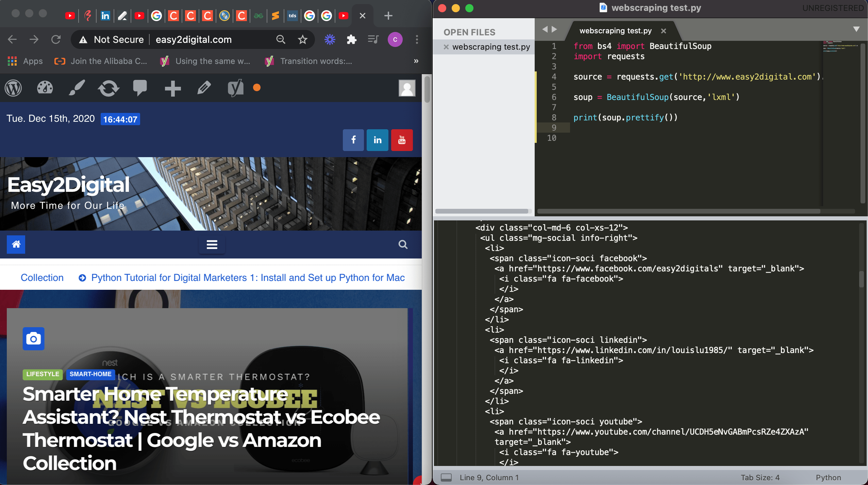Select the webscraping test.py editor tab
The width and height of the screenshot is (868, 485).
pyautogui.click(x=615, y=31)
